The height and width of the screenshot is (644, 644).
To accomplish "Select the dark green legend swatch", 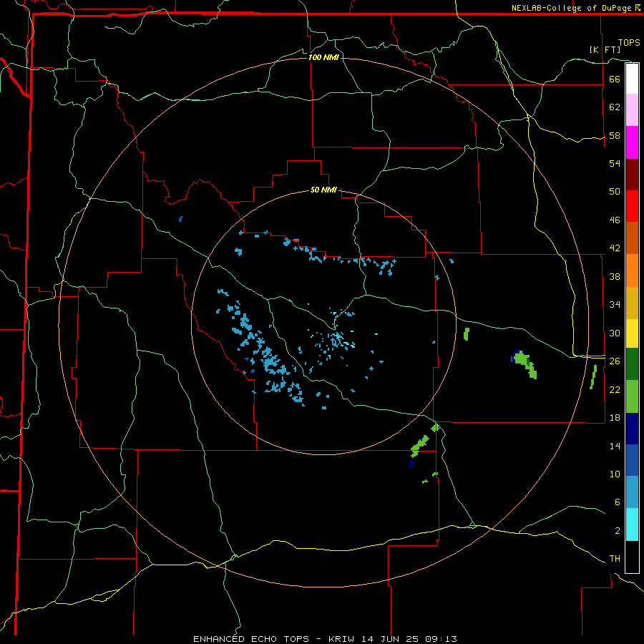I will [x=632, y=364].
